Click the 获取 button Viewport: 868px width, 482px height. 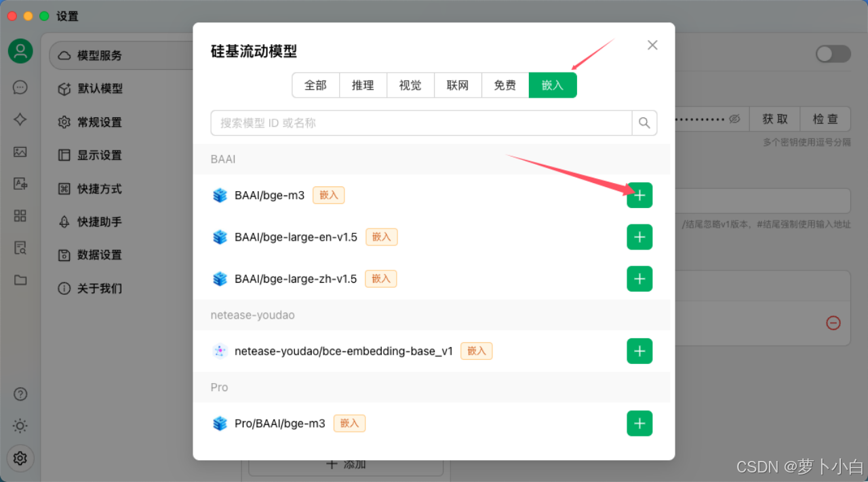click(x=774, y=119)
